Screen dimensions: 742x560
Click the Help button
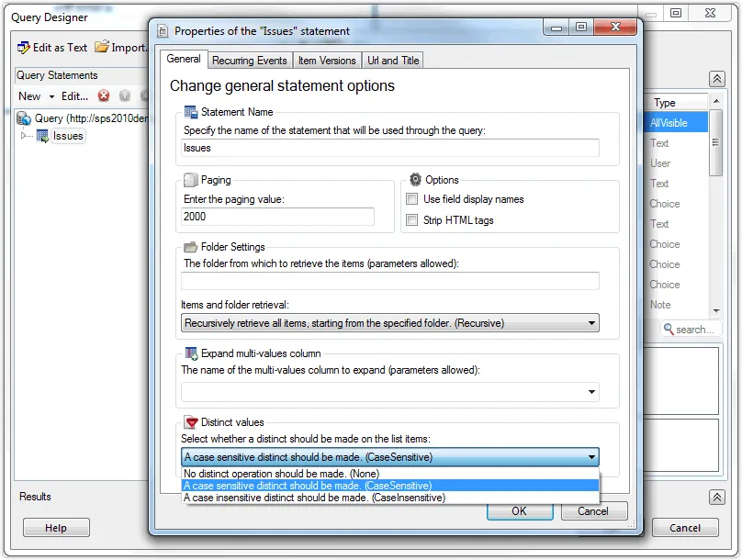(x=56, y=528)
